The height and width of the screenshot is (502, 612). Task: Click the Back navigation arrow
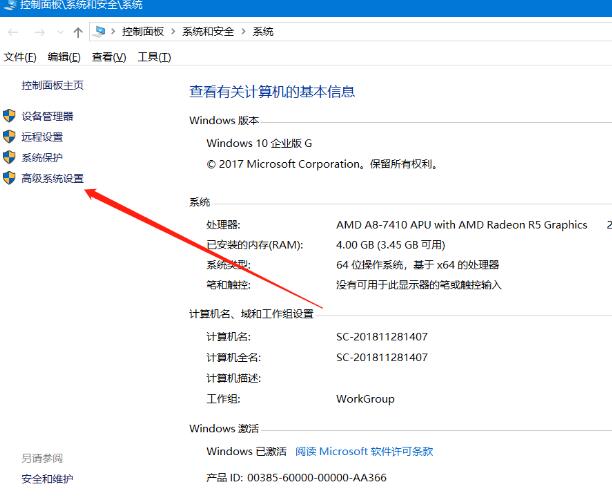[x=13, y=32]
